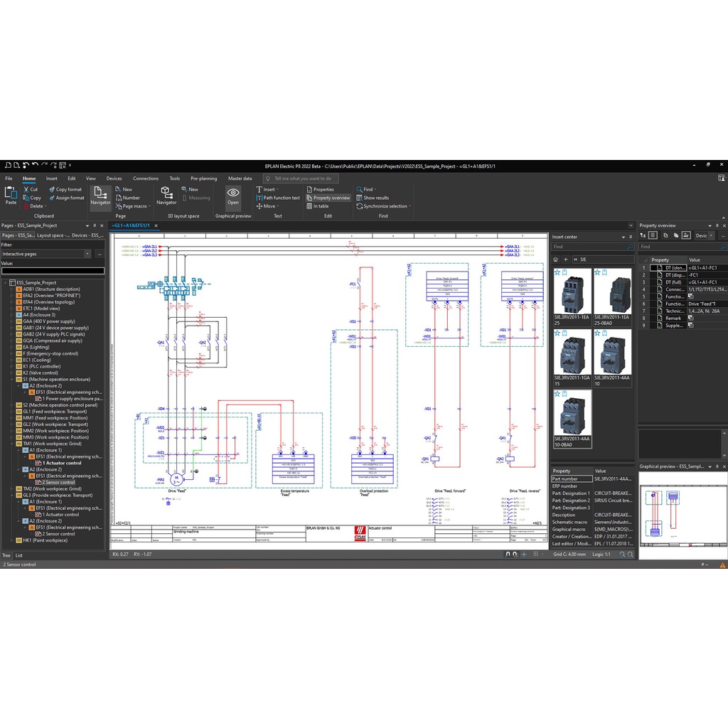Select the SIE.3RV2011-1GA15 part thumbnail
The width and height of the screenshot is (728, 728).
click(572, 358)
